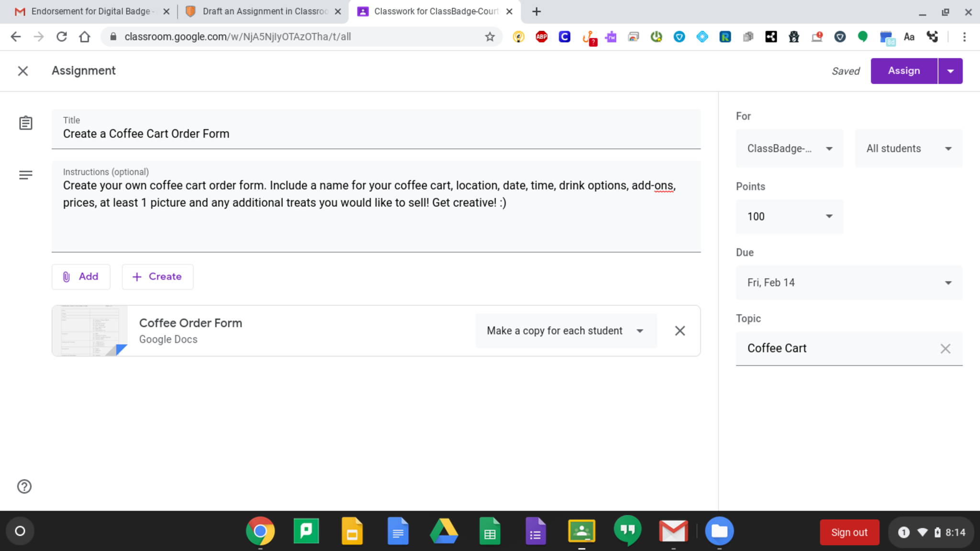Screen dimensions: 980x551
Task: Open the Due date Fri, Feb 14 dropdown
Action: point(849,282)
